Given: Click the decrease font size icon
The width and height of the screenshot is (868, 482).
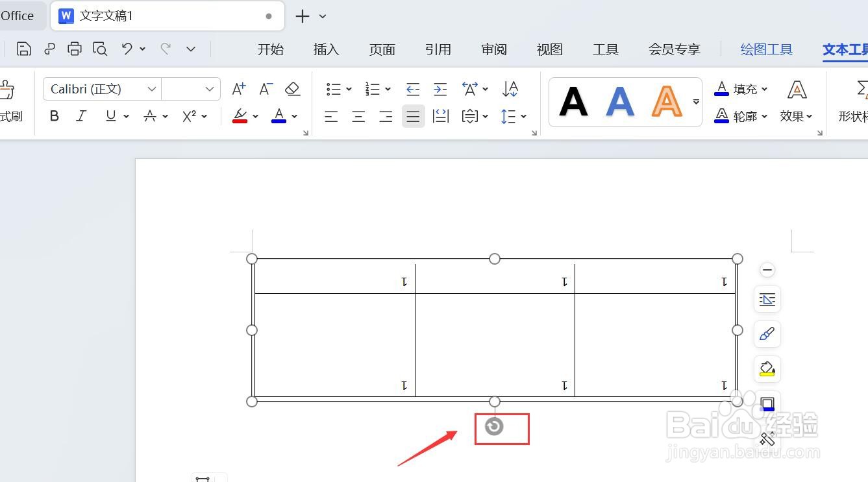Looking at the screenshot, I should pos(265,89).
